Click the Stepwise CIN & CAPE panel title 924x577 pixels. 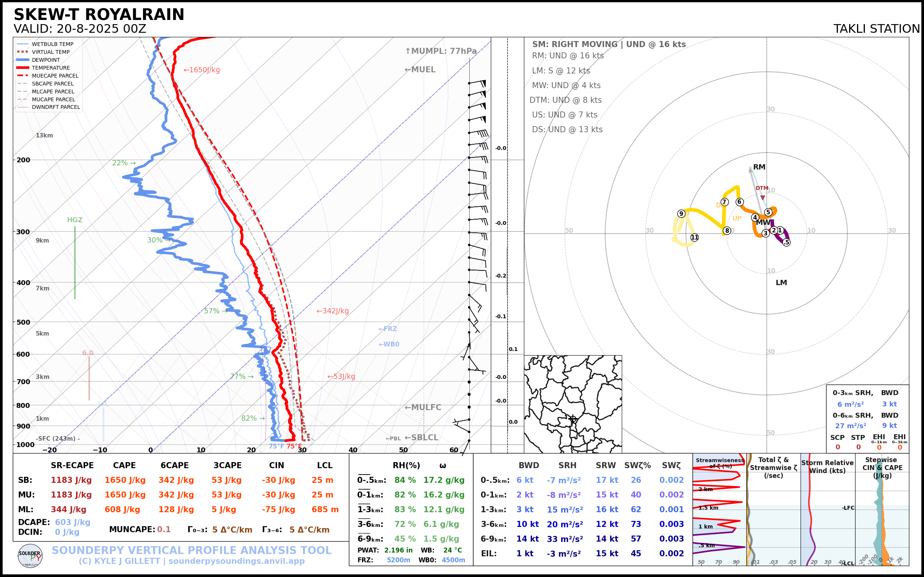coord(882,467)
